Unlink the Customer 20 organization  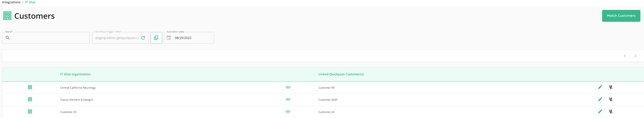[x=611, y=112]
